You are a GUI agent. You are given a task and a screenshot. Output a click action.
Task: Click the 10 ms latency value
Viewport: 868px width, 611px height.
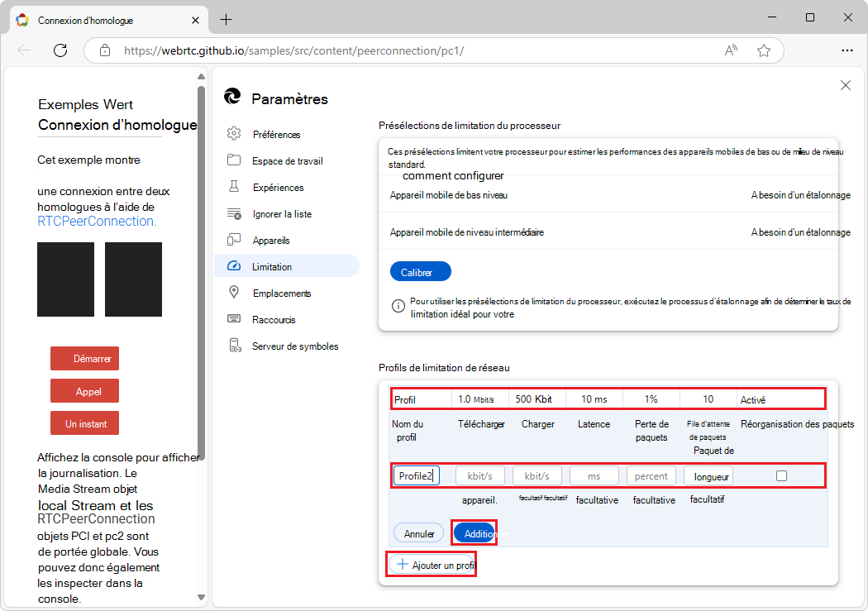click(x=594, y=399)
